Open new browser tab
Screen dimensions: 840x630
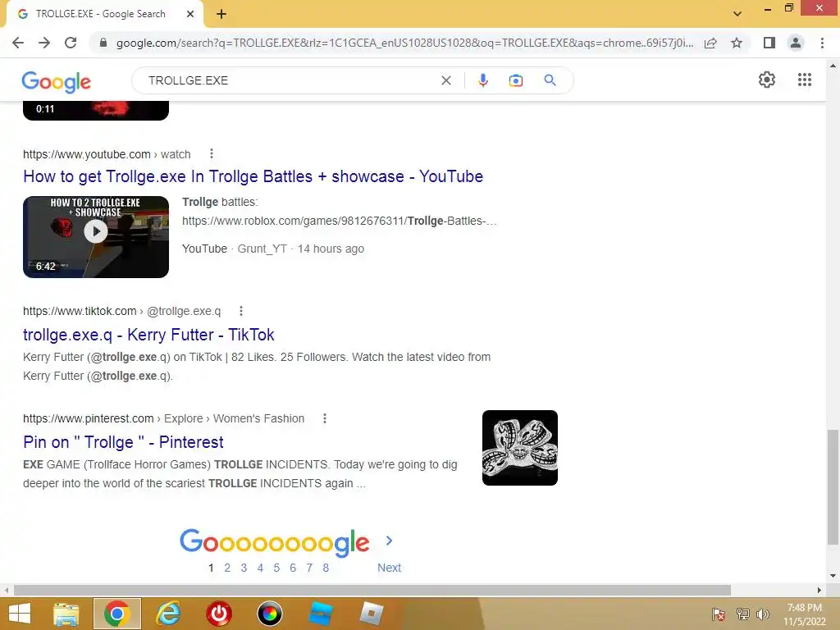pyautogui.click(x=221, y=15)
